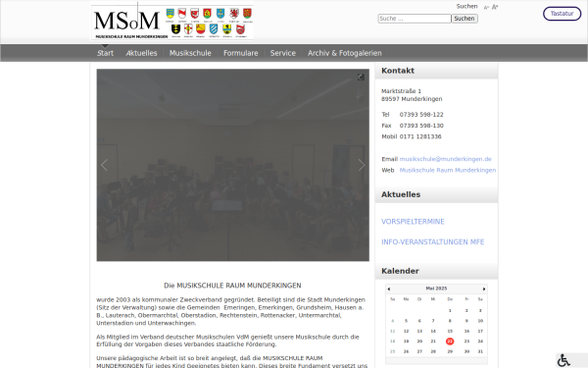Click the orchestra slideshow image
The width and height of the screenshot is (588, 368).
coord(232,165)
